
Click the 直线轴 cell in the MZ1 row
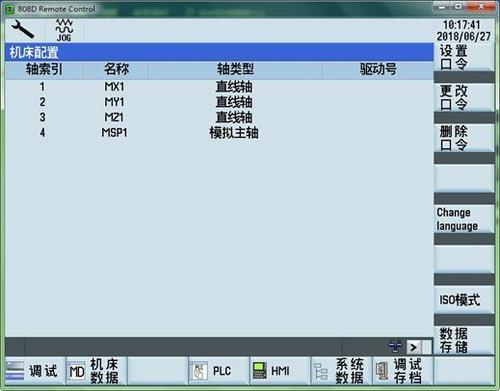(x=234, y=117)
